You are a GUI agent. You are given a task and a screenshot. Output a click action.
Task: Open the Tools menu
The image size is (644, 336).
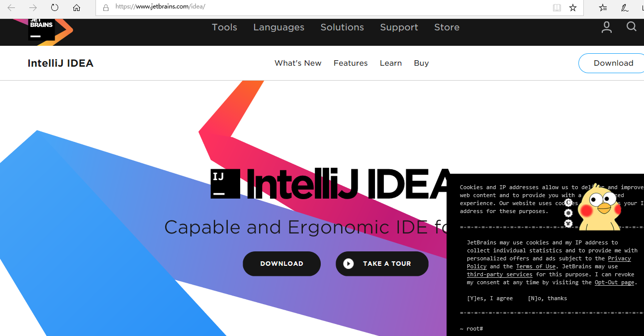[x=224, y=27]
